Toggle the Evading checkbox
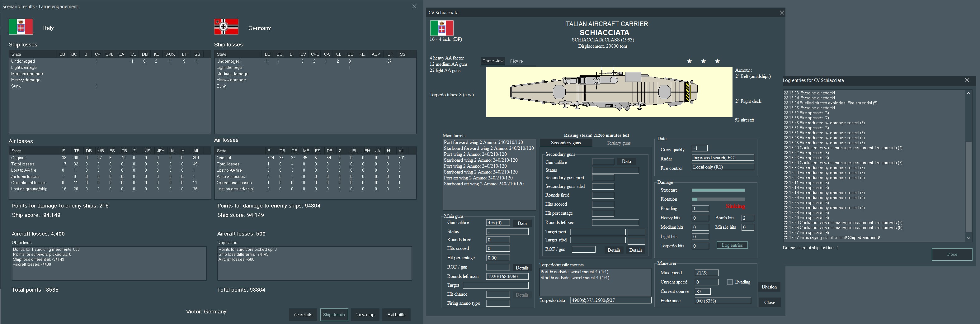The image size is (980, 324). pos(730,282)
